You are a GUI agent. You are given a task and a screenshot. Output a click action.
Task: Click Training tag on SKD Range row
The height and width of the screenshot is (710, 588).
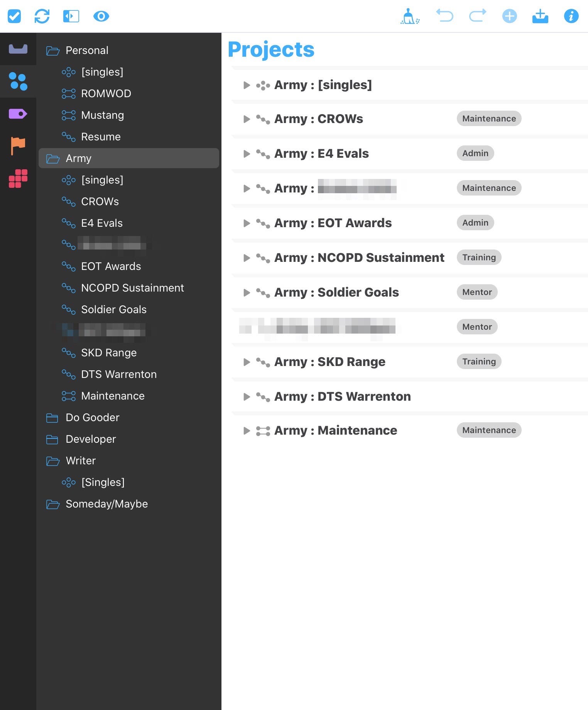479,361
